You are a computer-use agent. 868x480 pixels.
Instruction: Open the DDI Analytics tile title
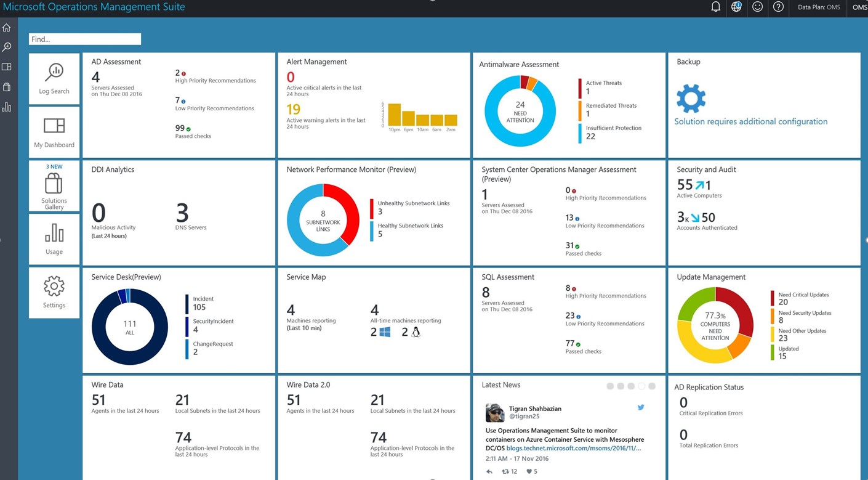pyautogui.click(x=113, y=169)
